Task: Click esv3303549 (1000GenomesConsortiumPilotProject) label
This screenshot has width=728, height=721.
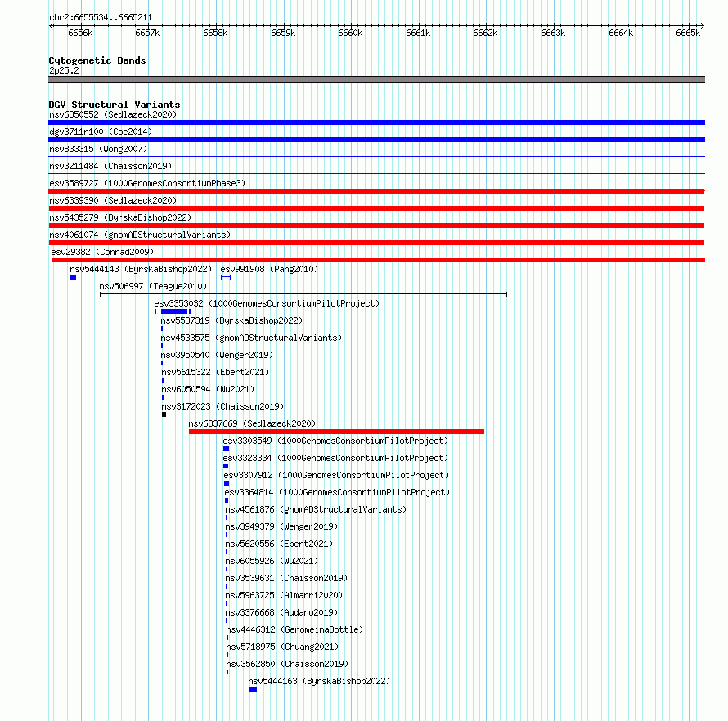Action: point(335,441)
